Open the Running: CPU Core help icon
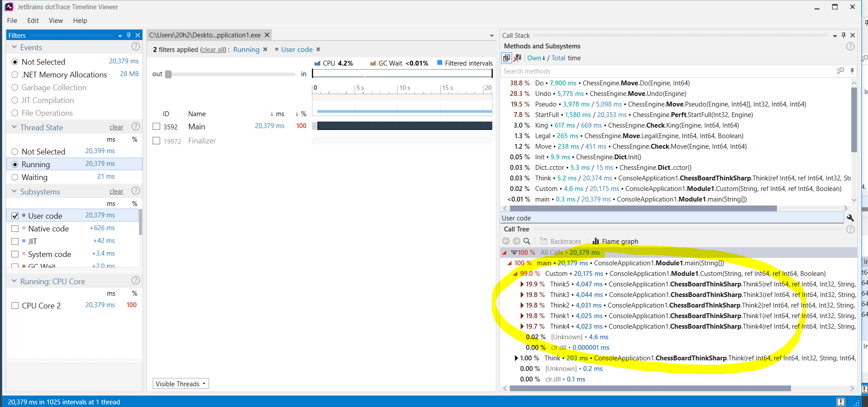Viewport: 868px width, 407px height. tap(136, 281)
